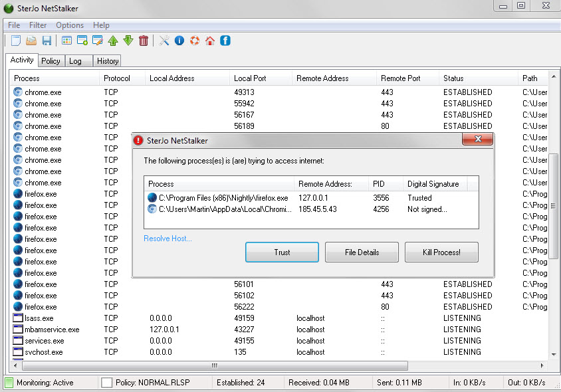This screenshot has height=392, width=561.
Task: Open the Filter menu
Action: 38,25
